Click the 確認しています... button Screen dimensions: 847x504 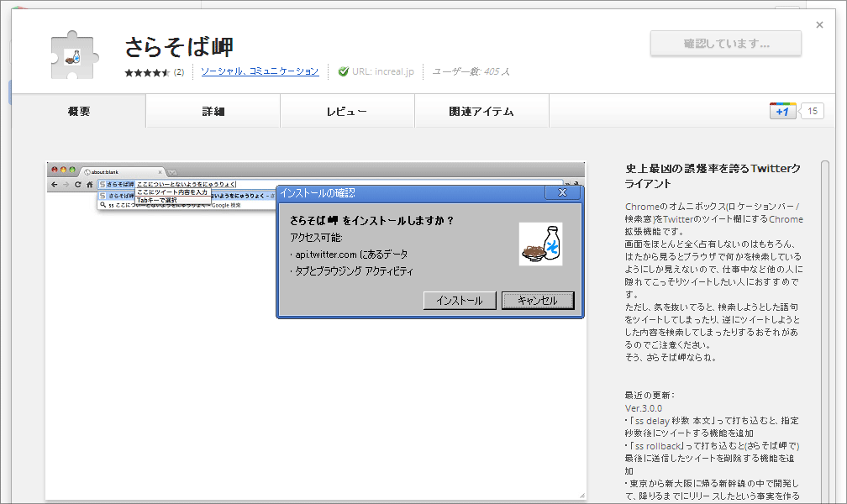point(726,43)
